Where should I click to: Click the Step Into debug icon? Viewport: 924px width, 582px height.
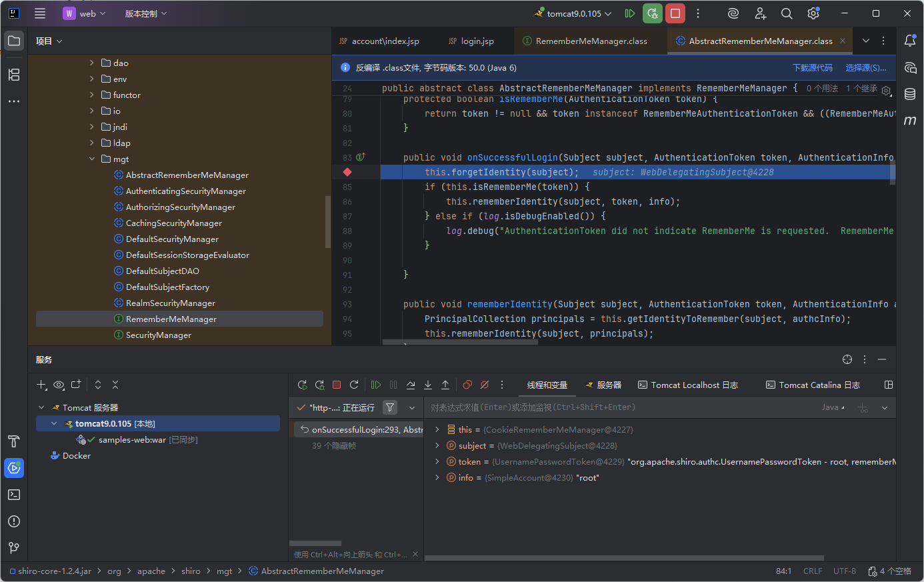tap(428, 385)
